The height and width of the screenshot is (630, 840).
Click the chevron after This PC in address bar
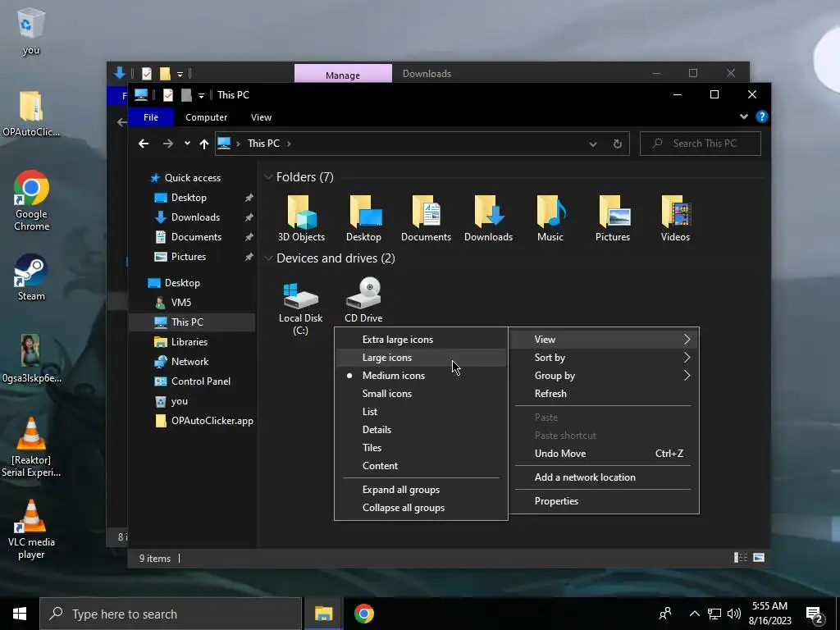click(289, 144)
